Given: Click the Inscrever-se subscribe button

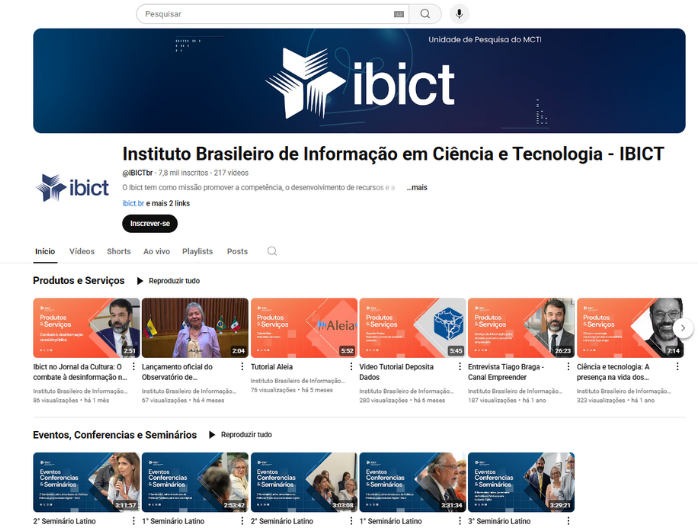Looking at the screenshot, I should [150, 223].
